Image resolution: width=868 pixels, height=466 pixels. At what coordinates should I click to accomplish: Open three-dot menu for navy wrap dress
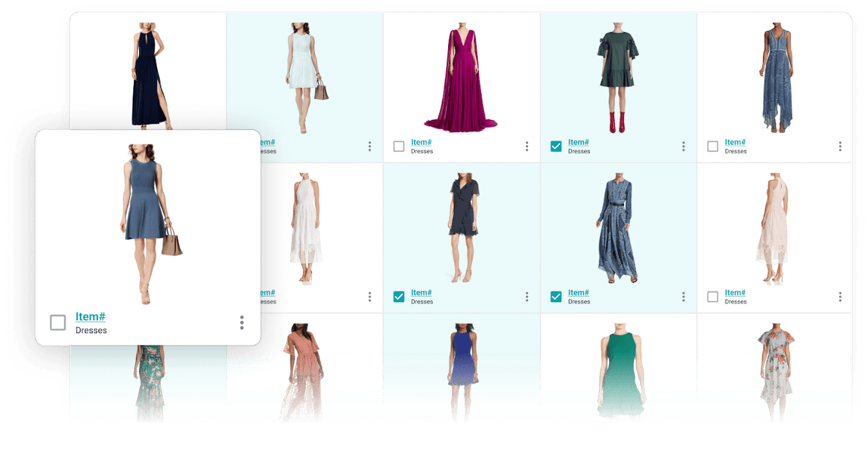[527, 296]
